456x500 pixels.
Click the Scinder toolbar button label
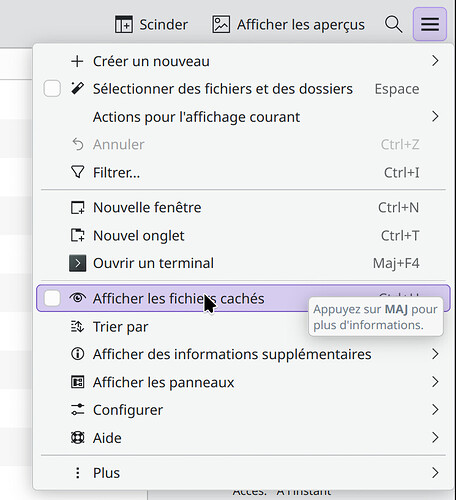click(163, 25)
